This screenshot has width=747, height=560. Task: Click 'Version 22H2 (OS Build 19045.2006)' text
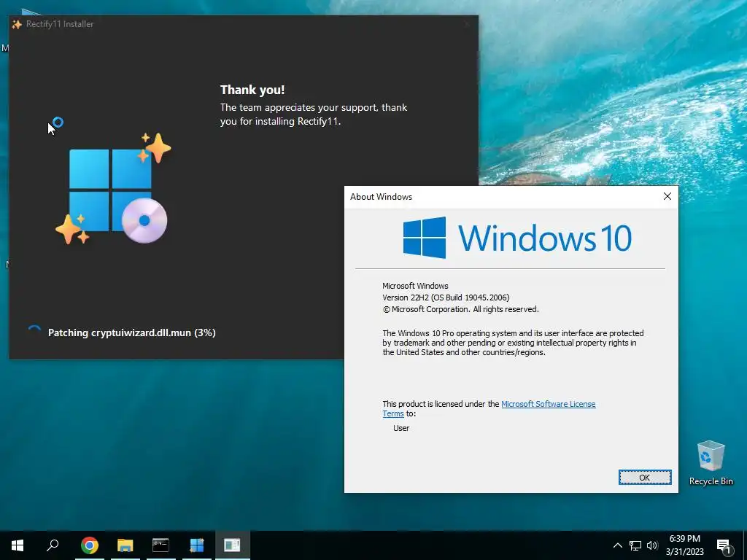point(446,297)
